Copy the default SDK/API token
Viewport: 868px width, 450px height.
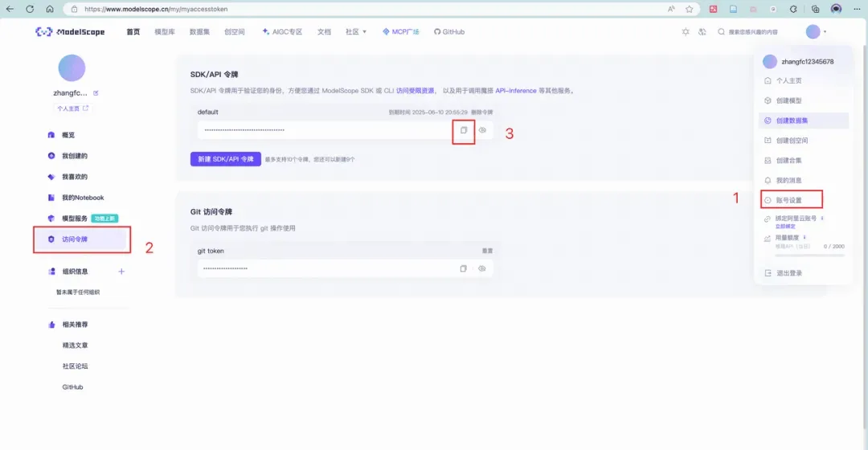click(464, 130)
